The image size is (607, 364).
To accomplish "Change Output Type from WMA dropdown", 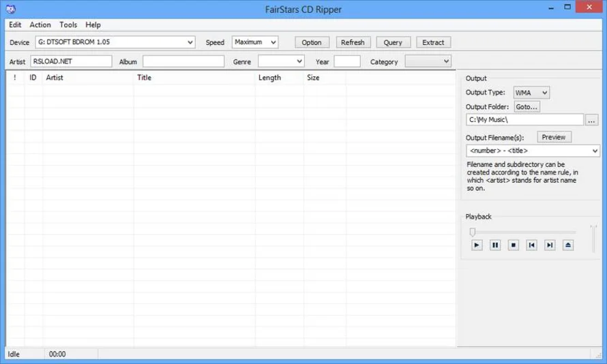I will click(x=531, y=93).
